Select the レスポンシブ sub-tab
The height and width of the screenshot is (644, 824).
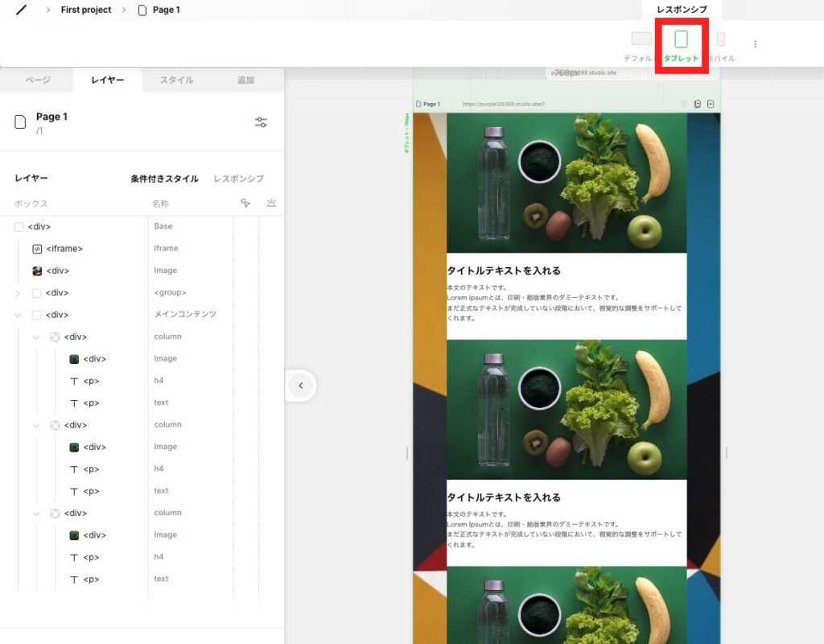(x=238, y=179)
